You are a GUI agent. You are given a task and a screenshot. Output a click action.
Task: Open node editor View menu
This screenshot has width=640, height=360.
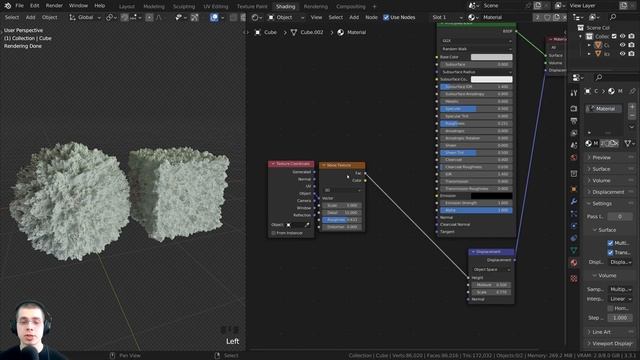tap(316, 18)
